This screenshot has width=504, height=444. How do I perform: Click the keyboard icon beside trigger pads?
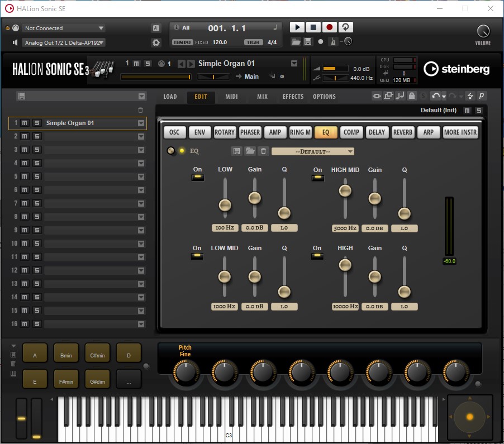click(x=13, y=373)
